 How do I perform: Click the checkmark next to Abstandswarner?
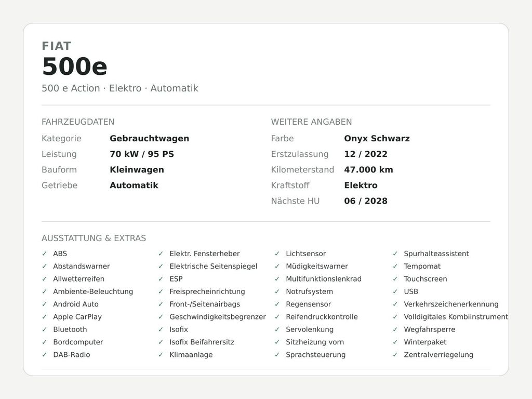click(45, 266)
